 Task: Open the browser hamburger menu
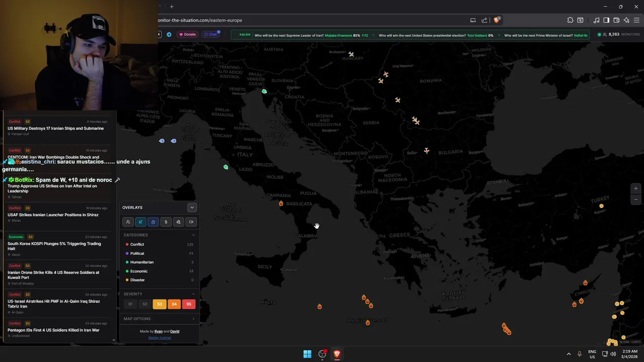click(x=636, y=20)
